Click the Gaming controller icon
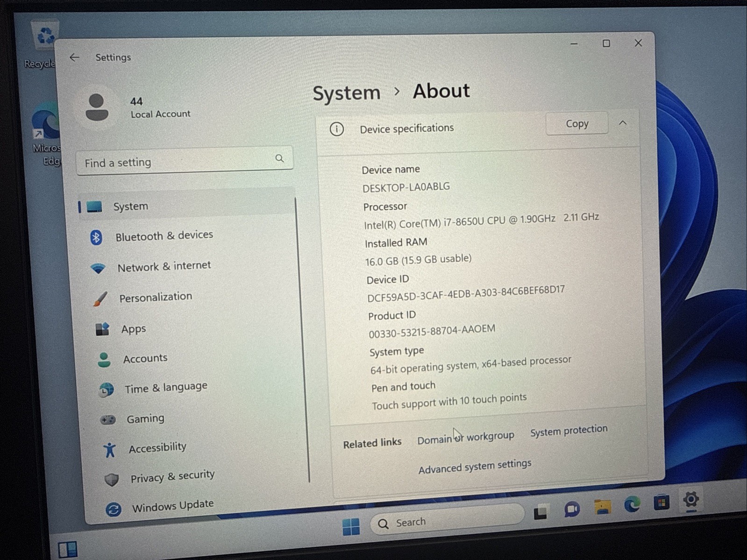 (108, 420)
